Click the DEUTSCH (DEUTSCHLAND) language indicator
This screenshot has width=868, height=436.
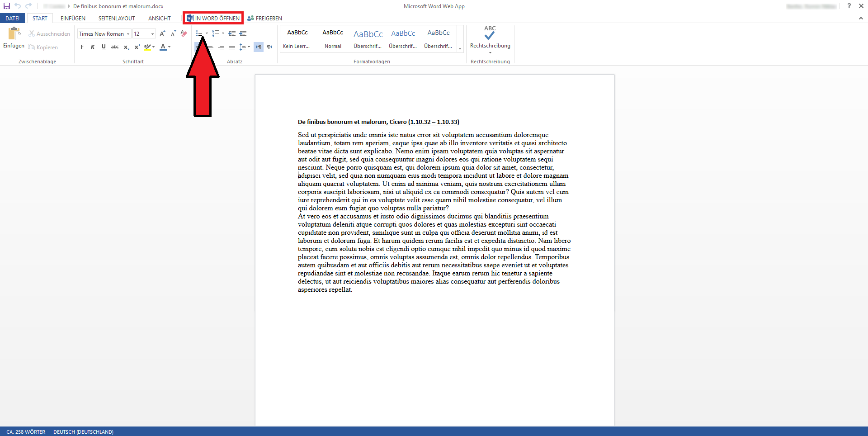coord(84,432)
